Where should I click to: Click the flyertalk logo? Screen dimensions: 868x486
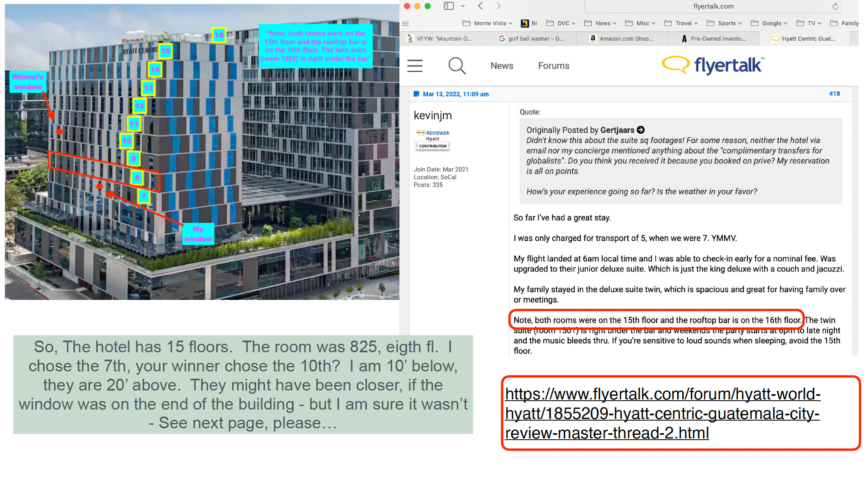pos(713,65)
